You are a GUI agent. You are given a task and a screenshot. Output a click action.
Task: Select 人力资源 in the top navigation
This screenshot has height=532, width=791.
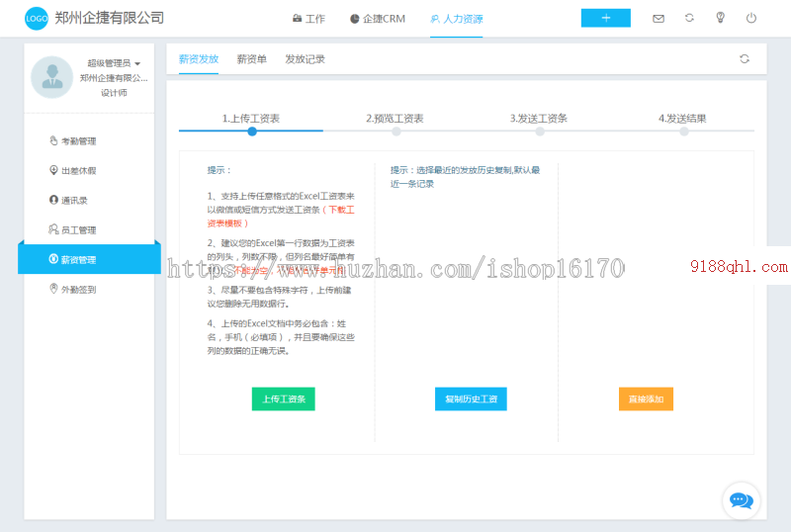[x=457, y=19]
